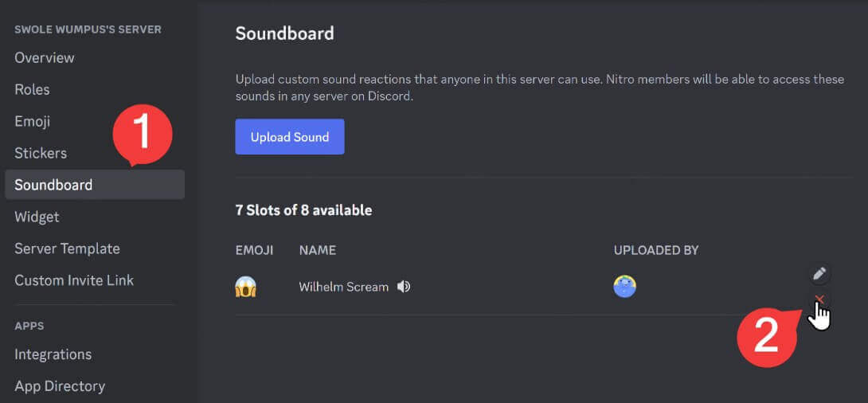Edit Wilhelm Scream with pencil icon
The image size is (868, 403).
(819, 273)
